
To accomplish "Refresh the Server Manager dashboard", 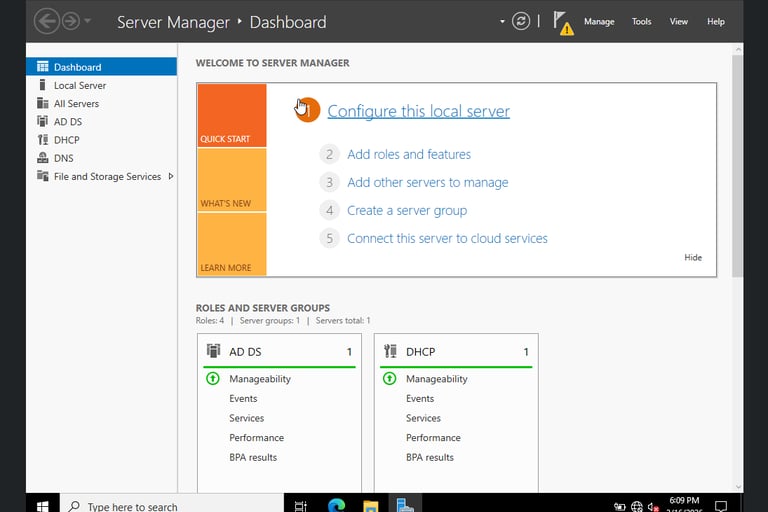I will (x=521, y=22).
